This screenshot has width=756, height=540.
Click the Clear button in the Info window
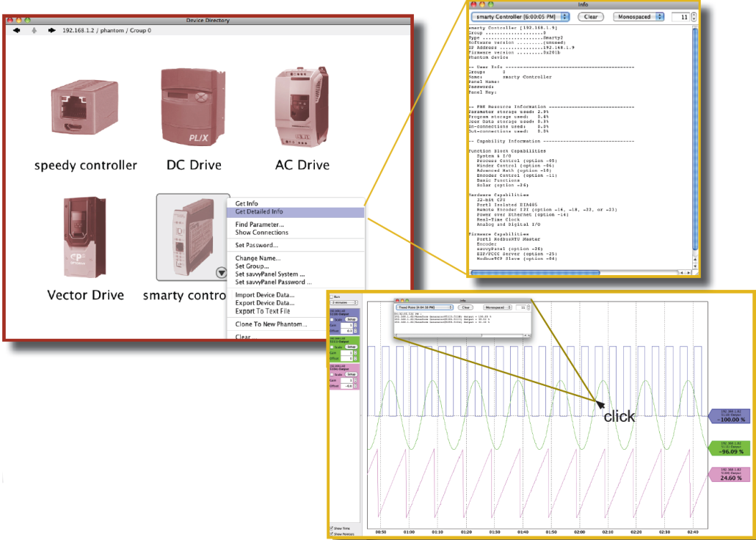[591, 17]
